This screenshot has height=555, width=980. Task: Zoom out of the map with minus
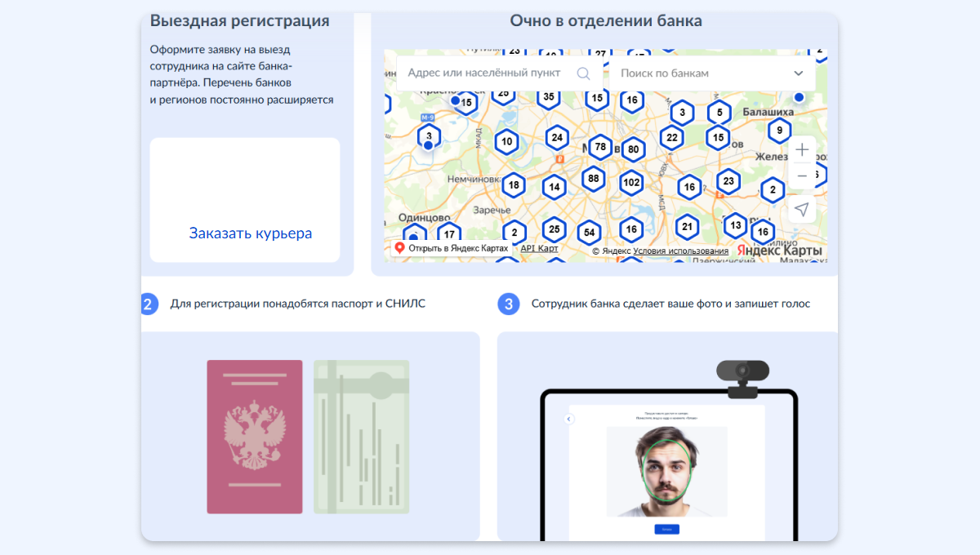[802, 175]
